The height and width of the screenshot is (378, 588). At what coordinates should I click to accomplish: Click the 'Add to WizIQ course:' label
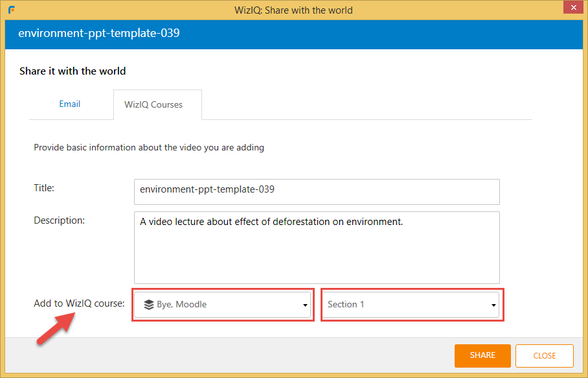pyautogui.click(x=79, y=303)
